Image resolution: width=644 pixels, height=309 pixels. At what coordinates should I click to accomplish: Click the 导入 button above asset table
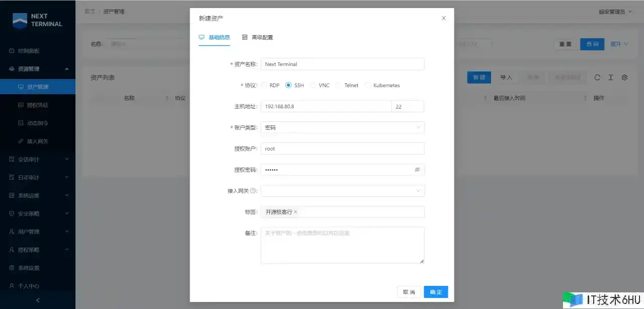coord(506,78)
